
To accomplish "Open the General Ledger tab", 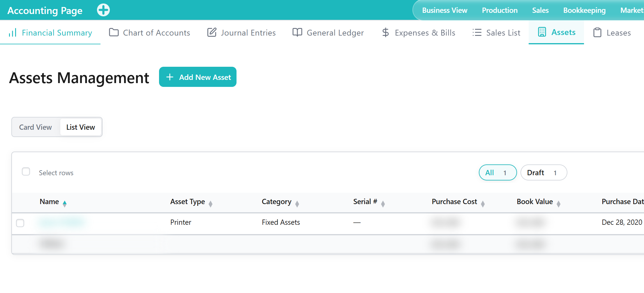I will 328,33.
